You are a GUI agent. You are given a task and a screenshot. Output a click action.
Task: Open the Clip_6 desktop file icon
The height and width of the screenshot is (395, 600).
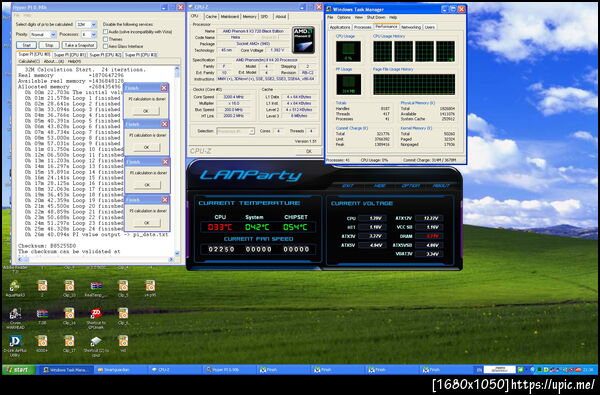coord(123,316)
